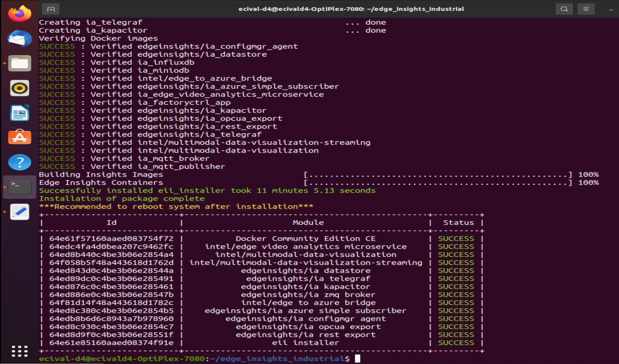This screenshot has height=364, width=619.
Task: Open the text editor from the dock
Action: [x=19, y=212]
